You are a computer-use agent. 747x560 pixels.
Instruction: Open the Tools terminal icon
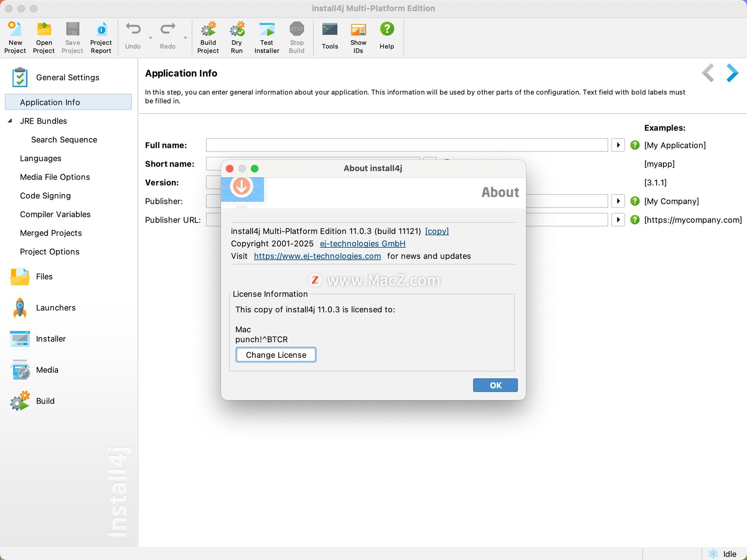click(x=330, y=29)
